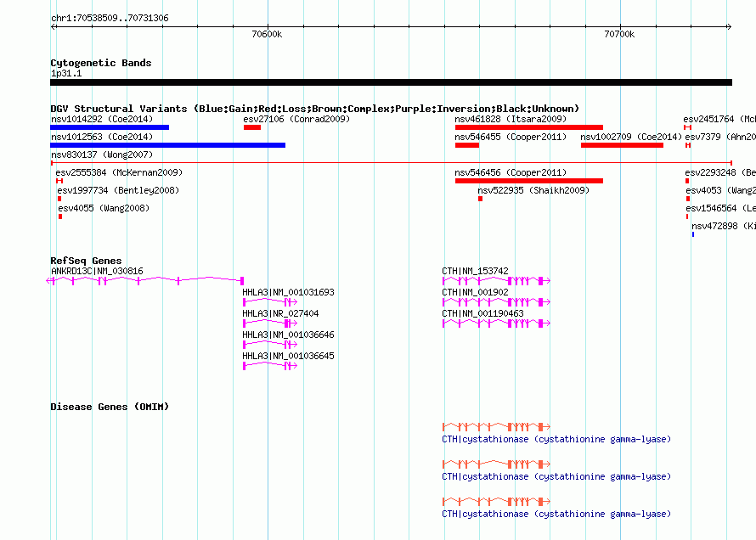756x540 pixels.
Task: Click the 1p31.1 band label
Action: (x=66, y=73)
